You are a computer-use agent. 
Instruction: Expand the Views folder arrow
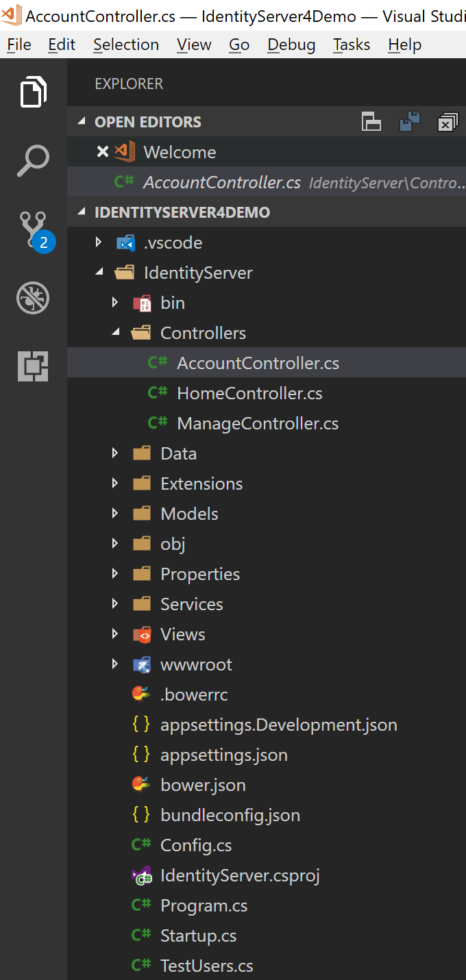click(115, 634)
